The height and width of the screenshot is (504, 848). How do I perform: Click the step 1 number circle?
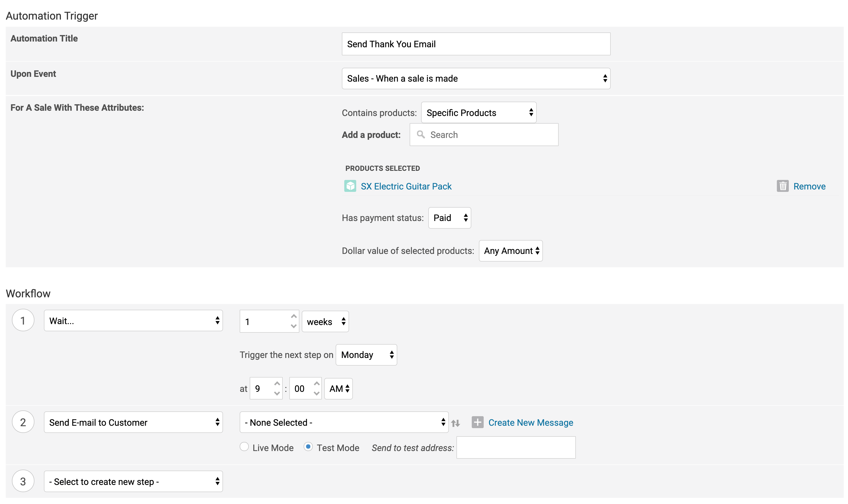point(23,320)
